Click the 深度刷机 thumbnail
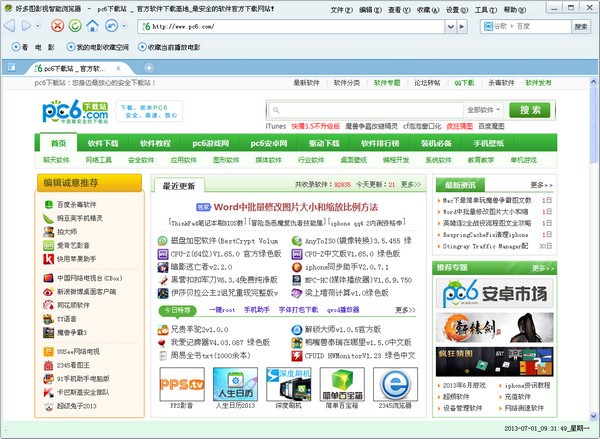This screenshot has width=600, height=439. (289, 384)
